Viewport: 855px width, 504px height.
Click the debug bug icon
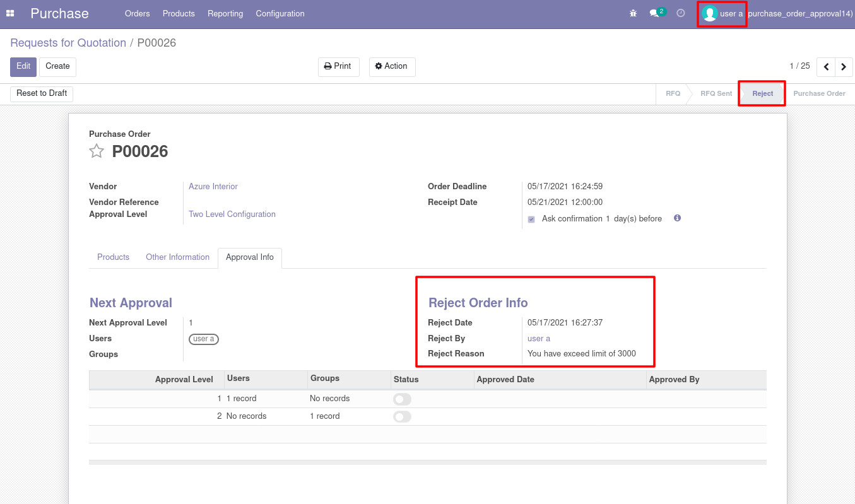point(634,13)
